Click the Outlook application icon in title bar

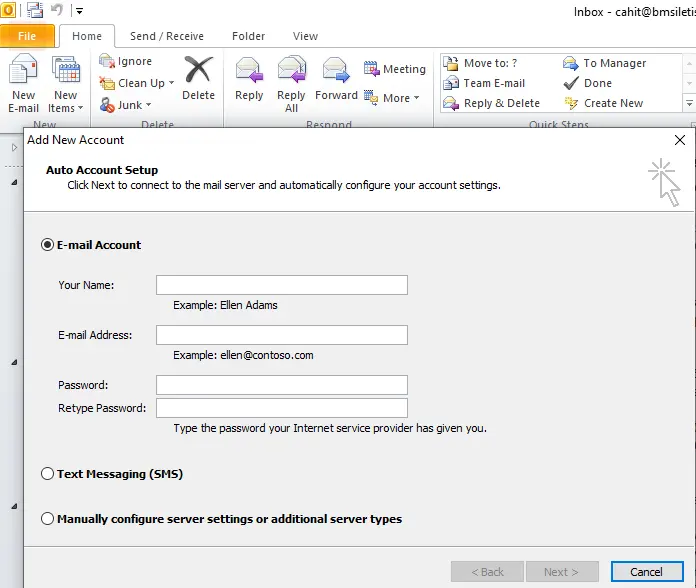click(x=8, y=9)
